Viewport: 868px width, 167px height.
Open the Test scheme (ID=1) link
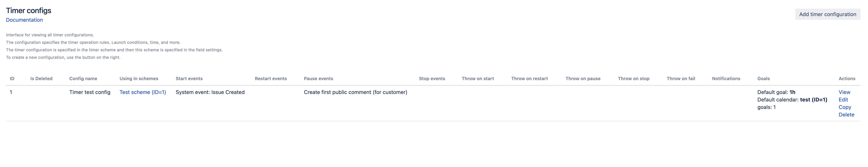[x=143, y=92]
